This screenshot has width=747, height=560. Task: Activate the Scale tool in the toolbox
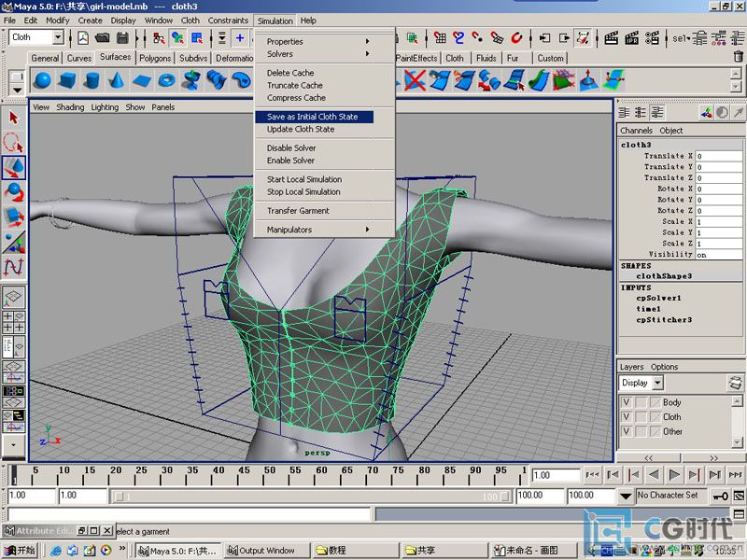(13, 217)
